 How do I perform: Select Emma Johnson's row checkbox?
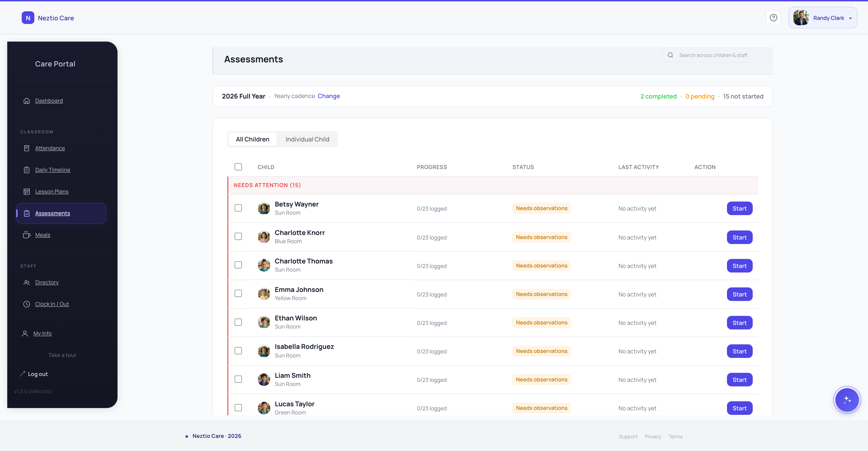click(238, 294)
